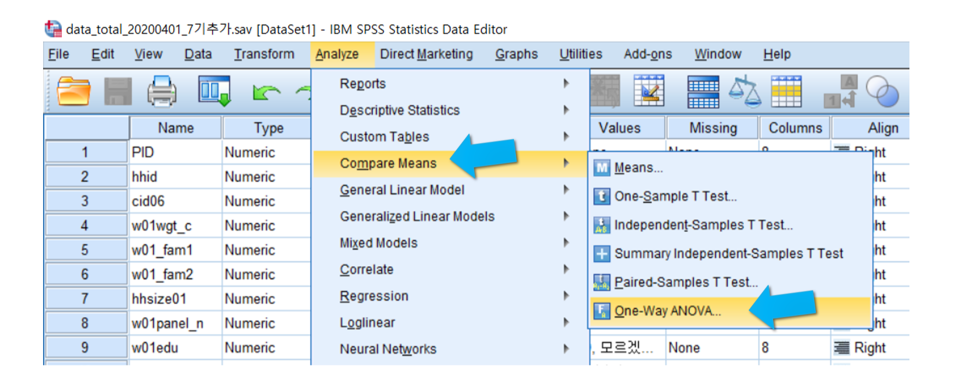Click the green Undo arrow icon
Viewport: 980px width, 387px height.
267,92
